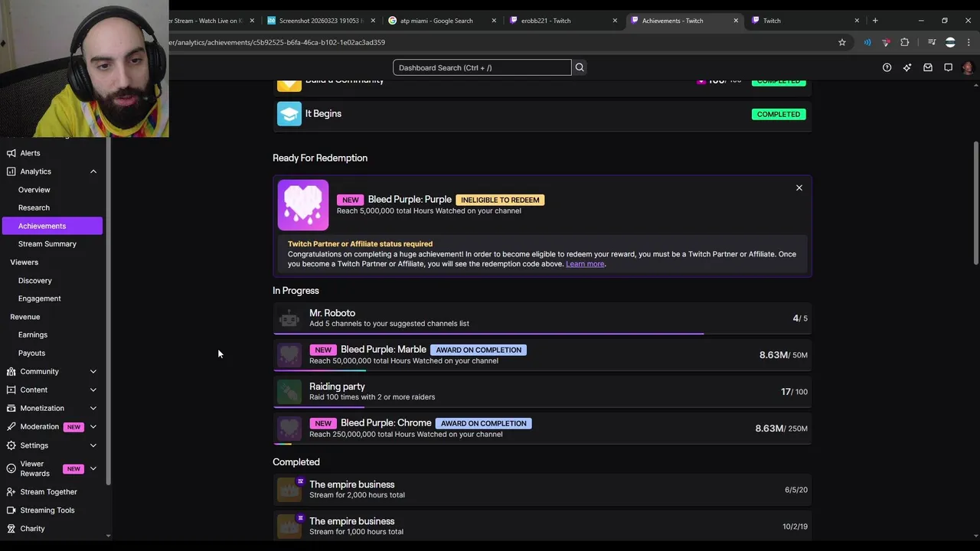Switch to the last Twitch browser tab
980x551 pixels.
tap(806, 21)
